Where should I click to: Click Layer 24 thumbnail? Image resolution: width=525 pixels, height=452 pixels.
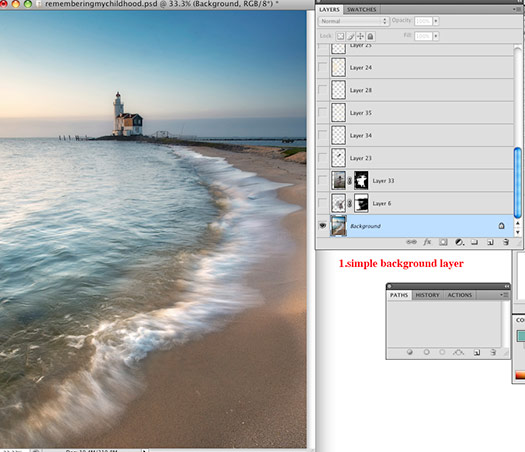pyautogui.click(x=339, y=67)
